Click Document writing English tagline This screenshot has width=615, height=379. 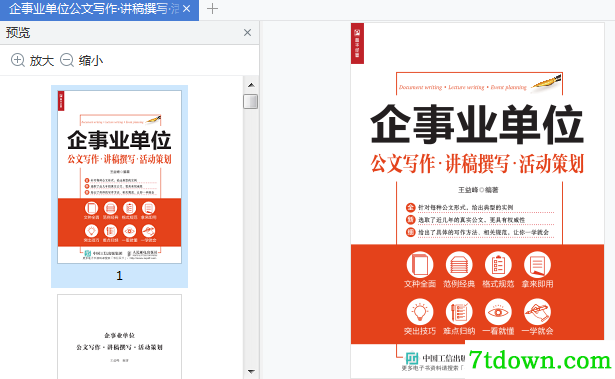click(x=462, y=87)
